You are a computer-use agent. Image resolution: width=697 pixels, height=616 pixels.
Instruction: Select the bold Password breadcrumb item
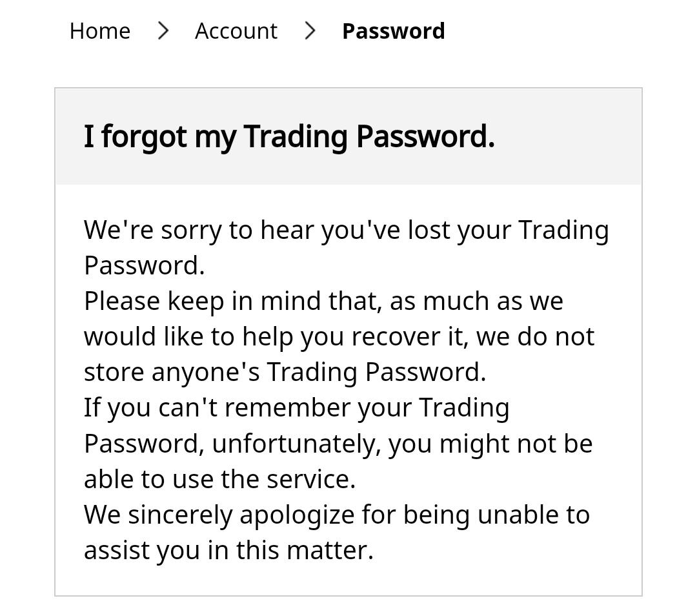tap(394, 31)
